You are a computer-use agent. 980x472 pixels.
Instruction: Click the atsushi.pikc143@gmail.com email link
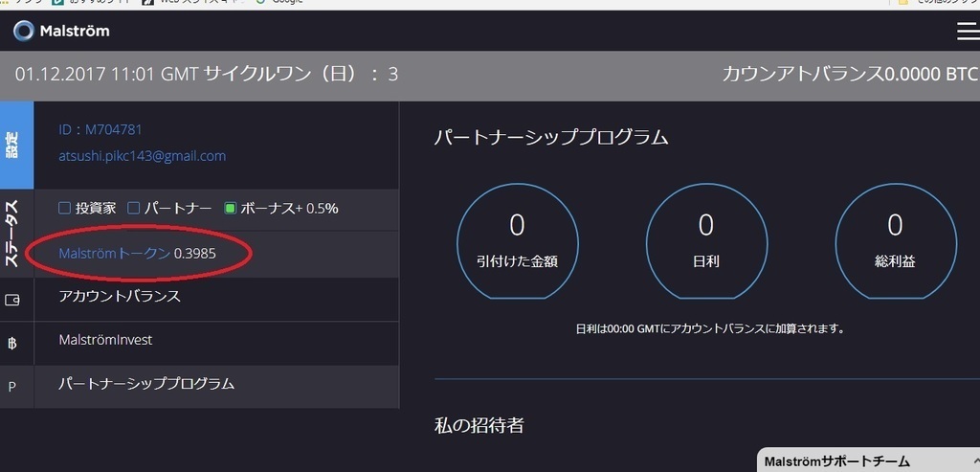[x=143, y=156]
